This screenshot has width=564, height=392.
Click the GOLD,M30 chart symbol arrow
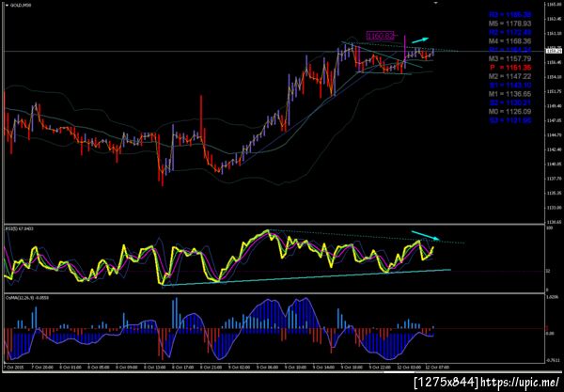pyautogui.click(x=7, y=6)
